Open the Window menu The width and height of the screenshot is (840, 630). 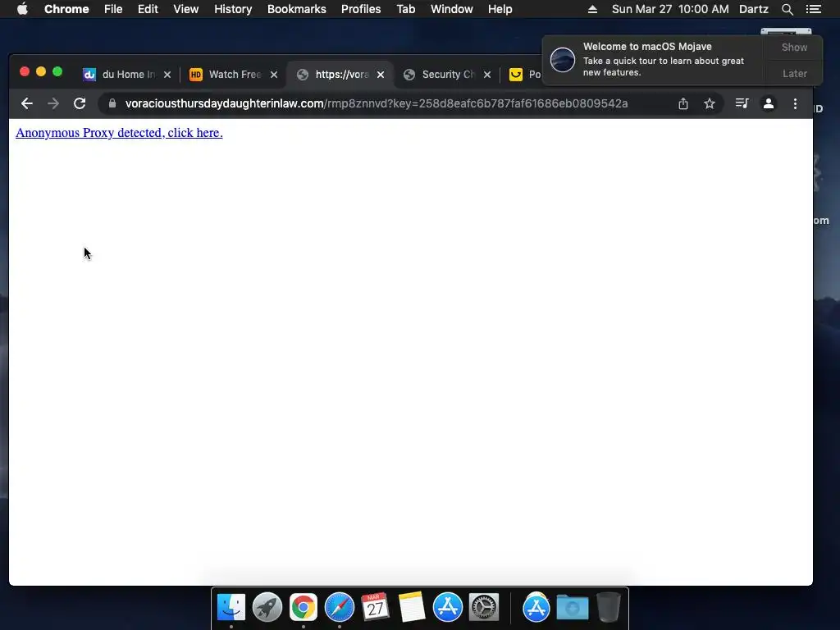[452, 9]
